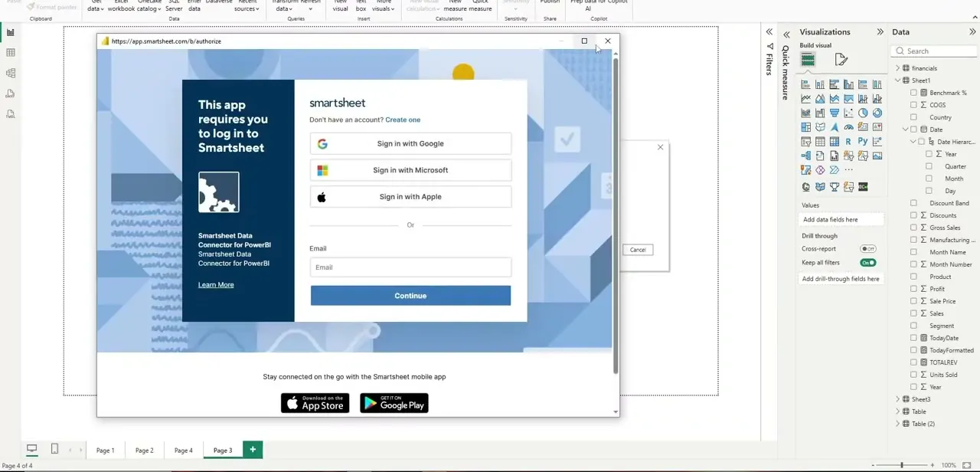
Task: Choose the R script visual
Action: pos(848,142)
